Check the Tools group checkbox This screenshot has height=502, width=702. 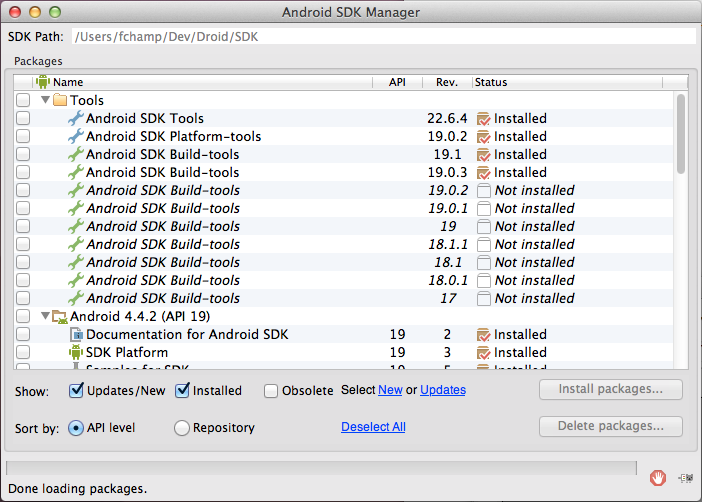(x=23, y=100)
